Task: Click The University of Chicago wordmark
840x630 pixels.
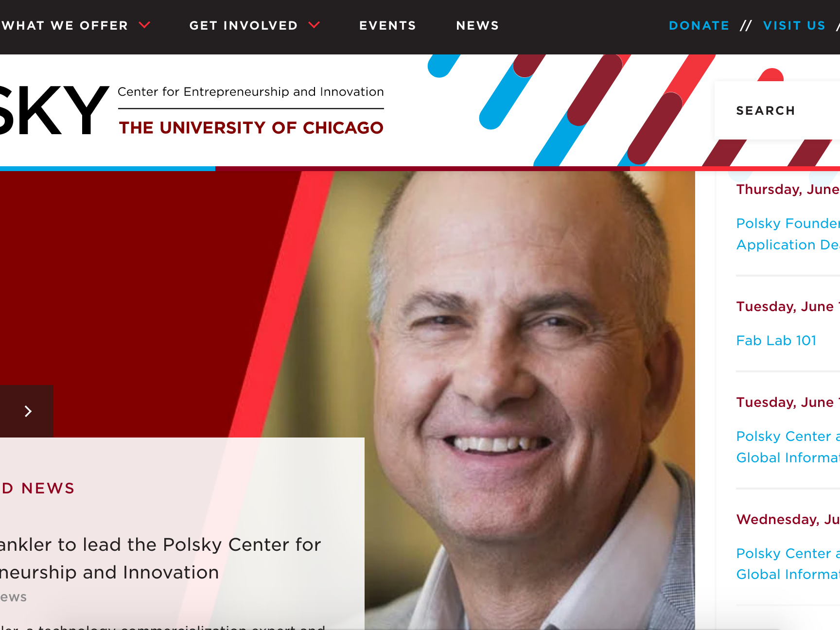Action: (x=251, y=128)
